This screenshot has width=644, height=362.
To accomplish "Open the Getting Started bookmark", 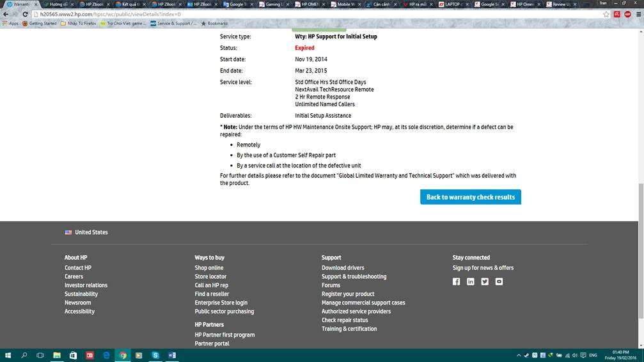I will click(40, 24).
